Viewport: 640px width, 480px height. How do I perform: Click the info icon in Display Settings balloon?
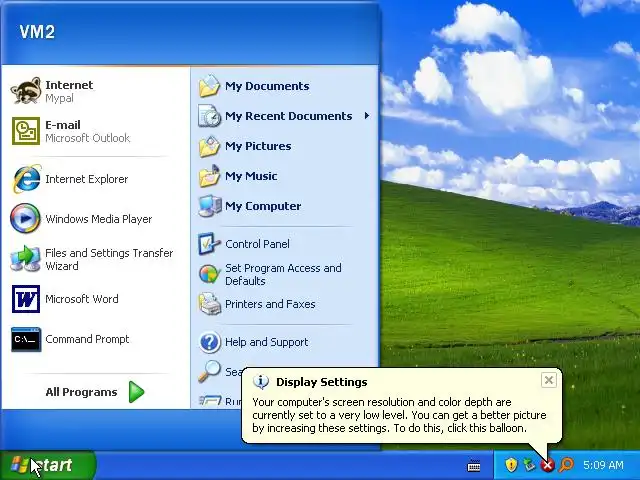260,382
